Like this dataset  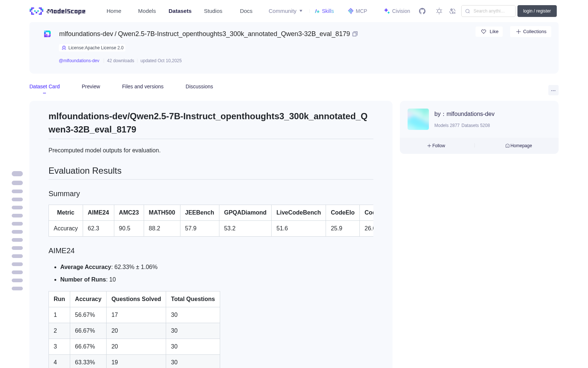[489, 32]
